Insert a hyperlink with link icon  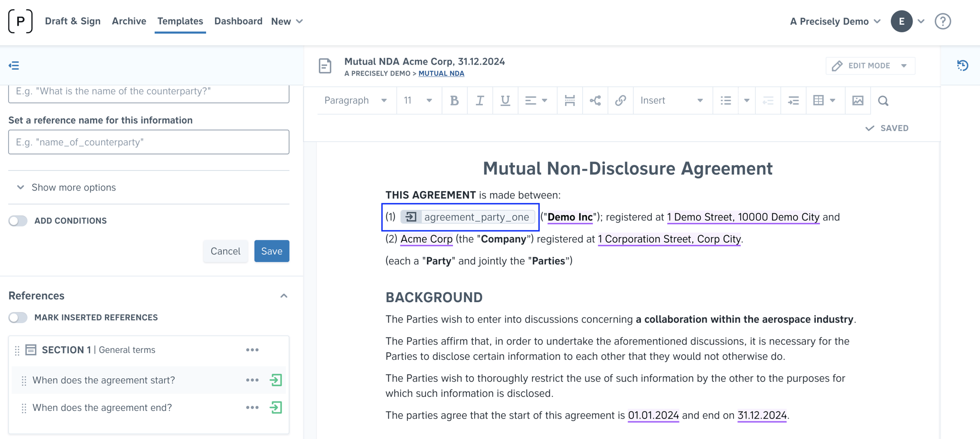coord(621,101)
